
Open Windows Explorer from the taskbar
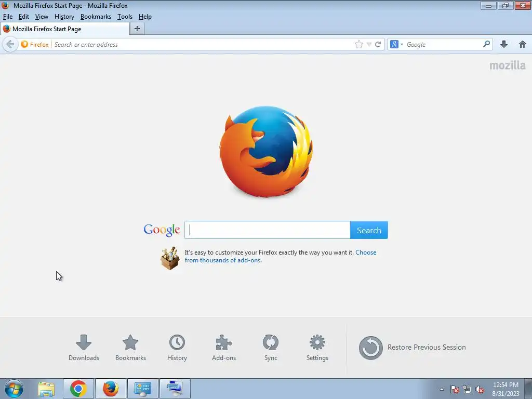tap(46, 389)
